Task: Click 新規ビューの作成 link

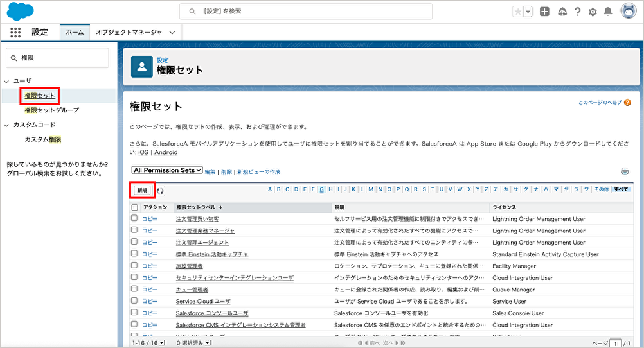Action: pos(259,172)
